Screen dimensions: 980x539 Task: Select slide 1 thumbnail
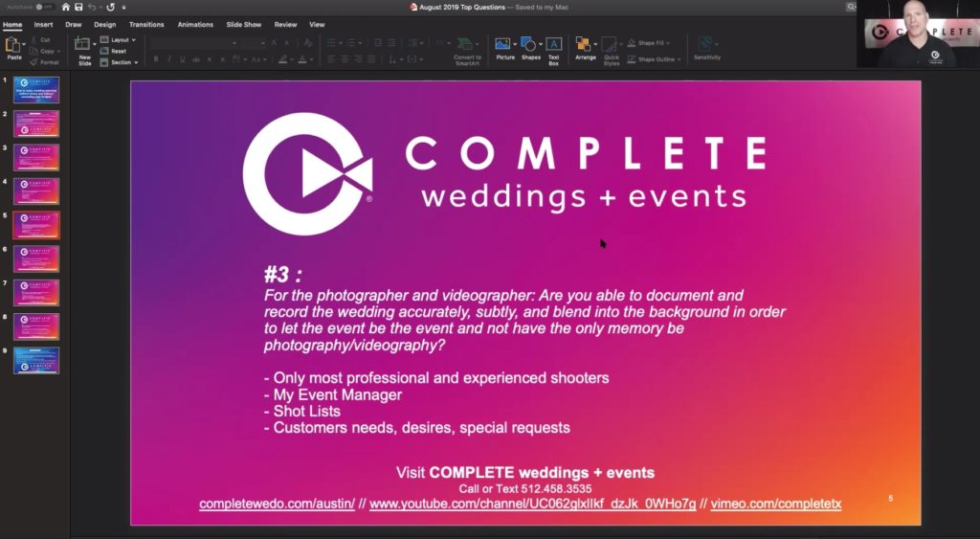click(36, 90)
